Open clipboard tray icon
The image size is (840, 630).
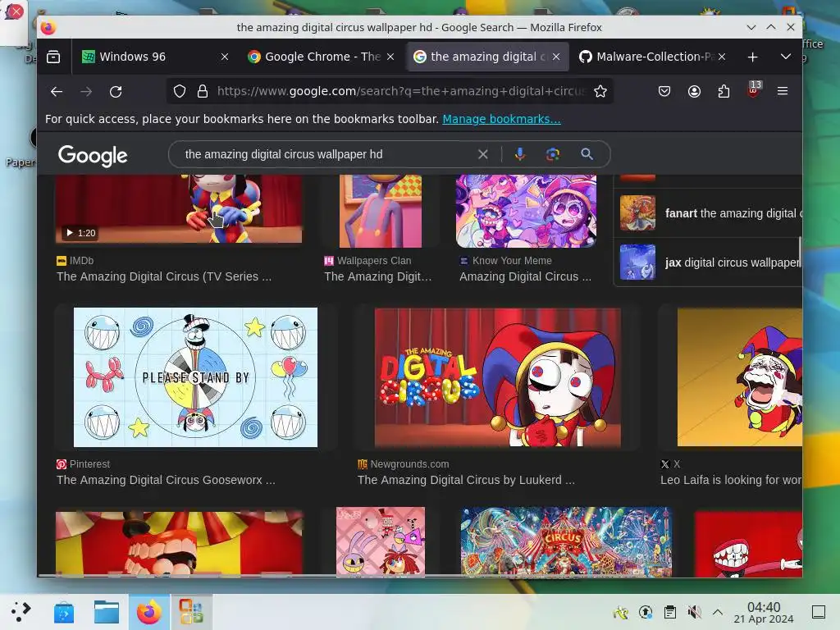pos(669,612)
